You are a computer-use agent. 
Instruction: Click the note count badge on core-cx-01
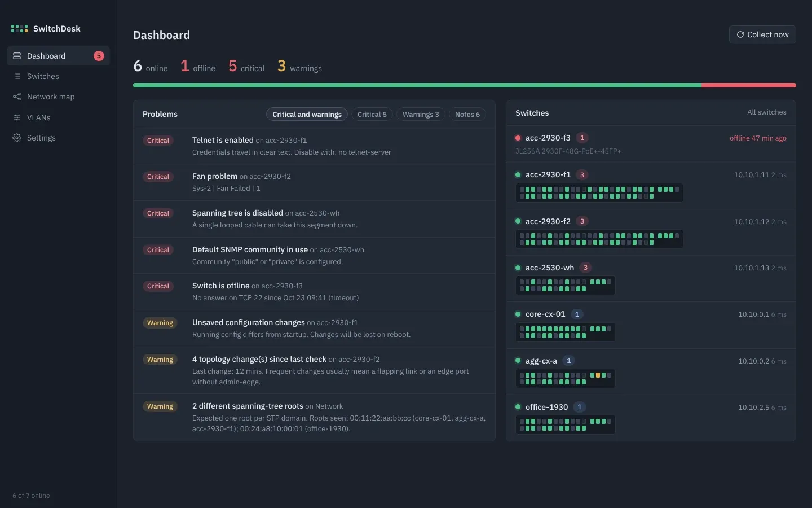[x=577, y=314]
